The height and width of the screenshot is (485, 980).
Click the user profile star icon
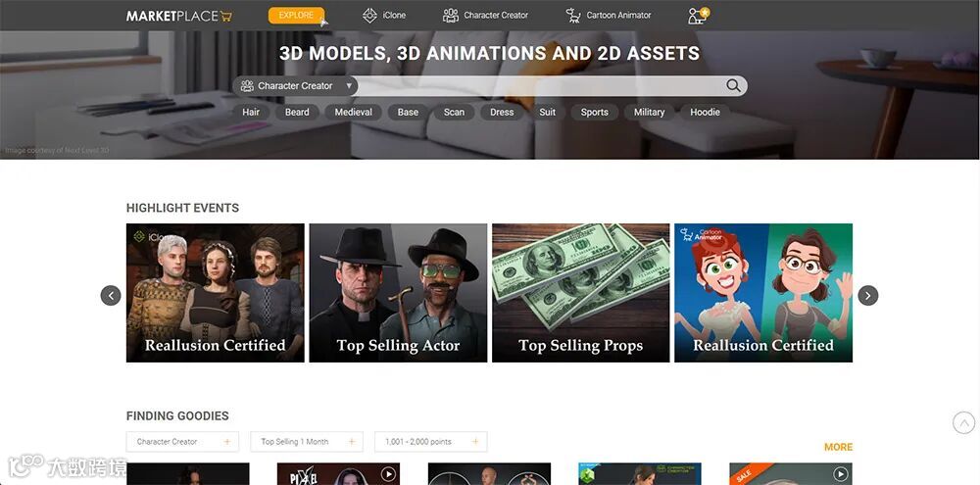pyautogui.click(x=698, y=16)
